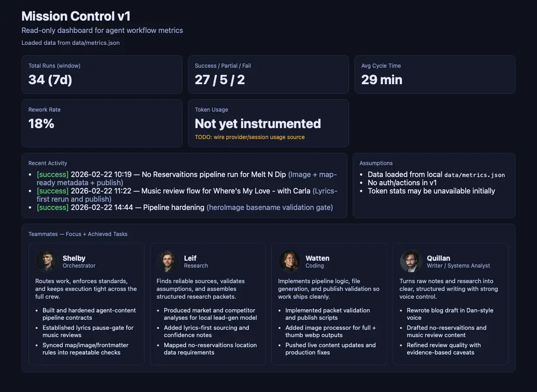Click the [success] badge on the Pipeline hardening entry
The width and height of the screenshot is (537, 392).
pos(52,207)
